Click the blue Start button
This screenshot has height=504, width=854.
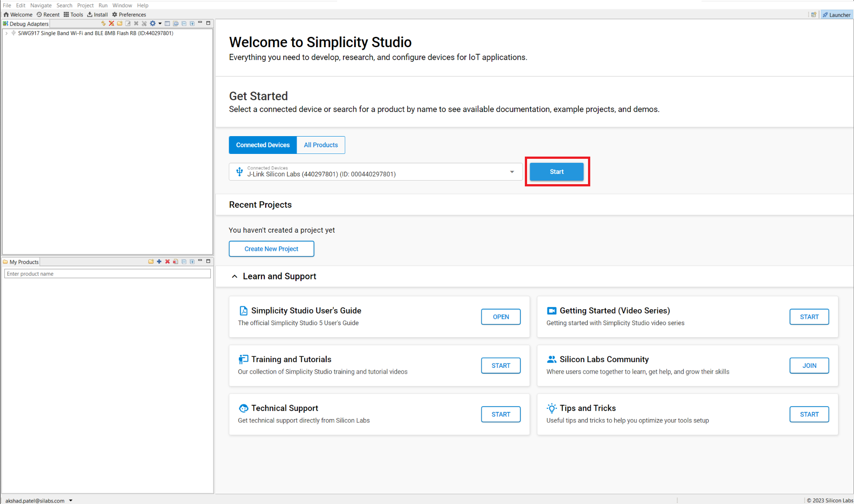pyautogui.click(x=556, y=172)
